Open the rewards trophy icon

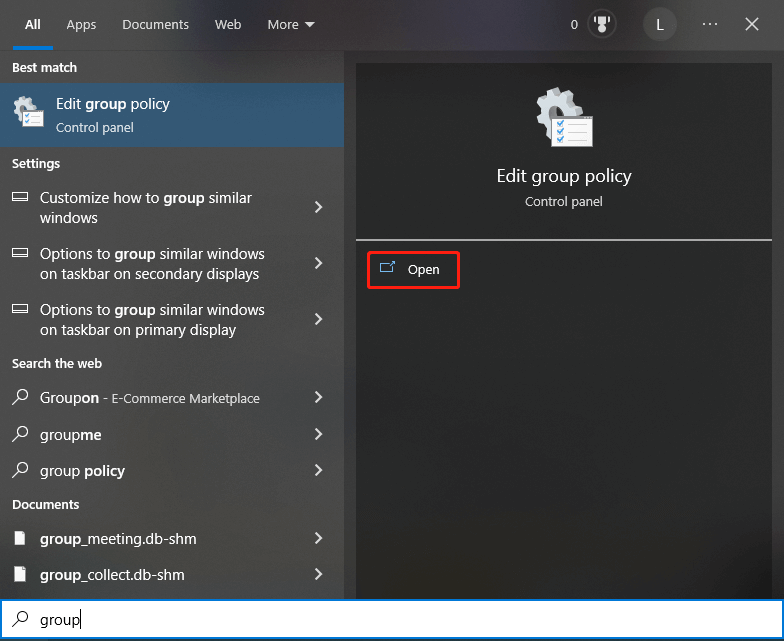coord(602,24)
